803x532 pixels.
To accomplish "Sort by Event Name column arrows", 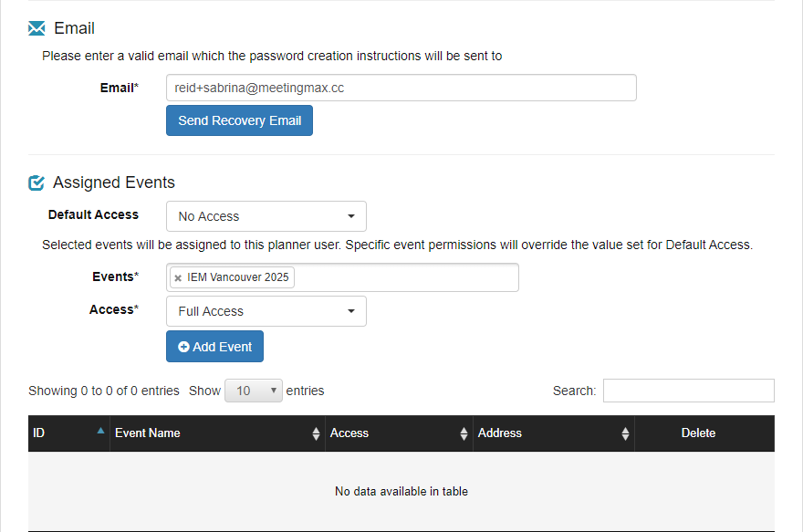I will 317,433.
